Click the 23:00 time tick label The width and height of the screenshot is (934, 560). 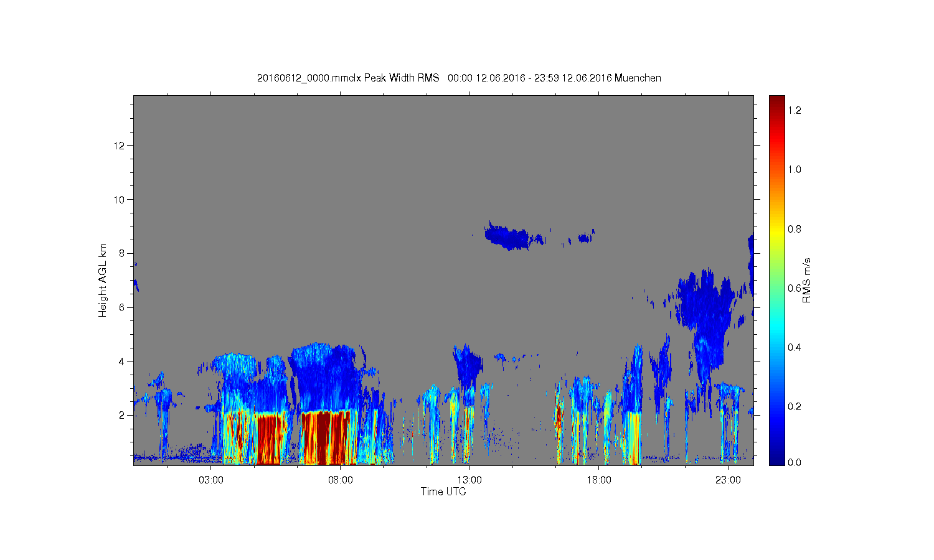(728, 480)
